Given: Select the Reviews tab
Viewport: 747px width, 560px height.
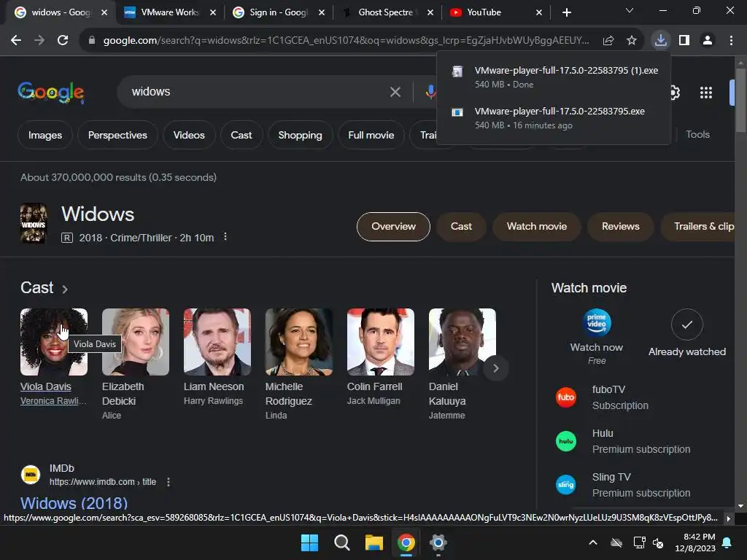Looking at the screenshot, I should click(620, 227).
